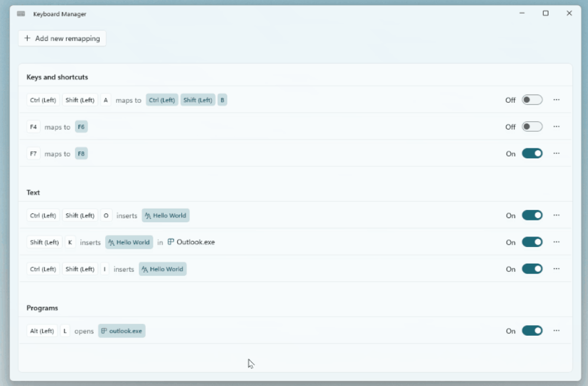Screen dimensions: 588x386
Task: Click the F7 source key chip
Action: pos(34,154)
